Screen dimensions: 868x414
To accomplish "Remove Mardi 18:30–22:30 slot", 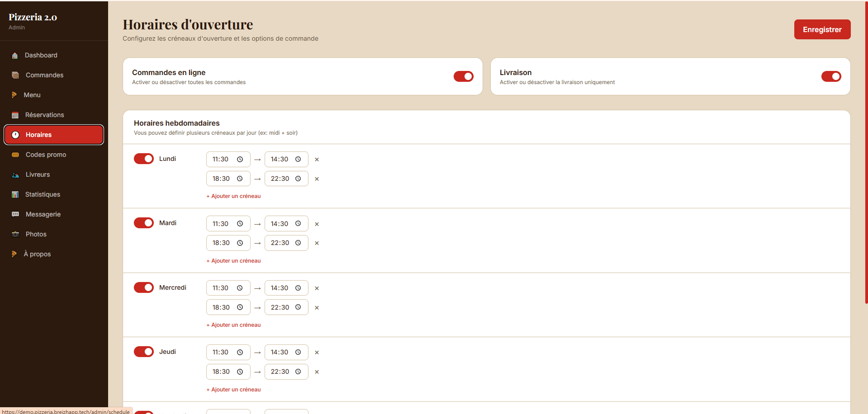I will point(317,243).
